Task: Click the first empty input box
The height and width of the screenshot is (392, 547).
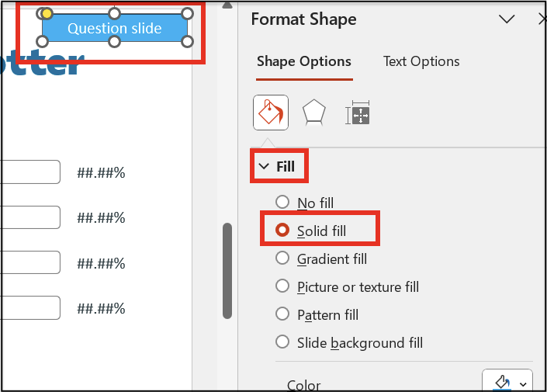Action: tap(31, 172)
